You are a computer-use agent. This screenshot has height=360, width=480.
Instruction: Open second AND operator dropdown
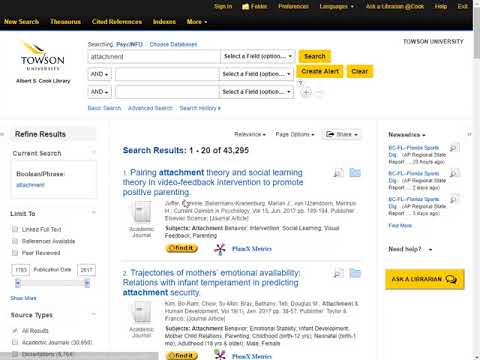(x=99, y=92)
